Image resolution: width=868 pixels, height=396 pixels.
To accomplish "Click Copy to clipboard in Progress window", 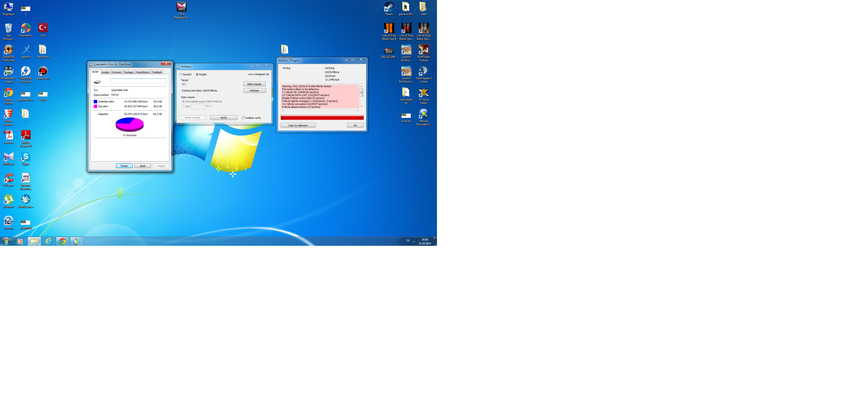I will (x=298, y=125).
